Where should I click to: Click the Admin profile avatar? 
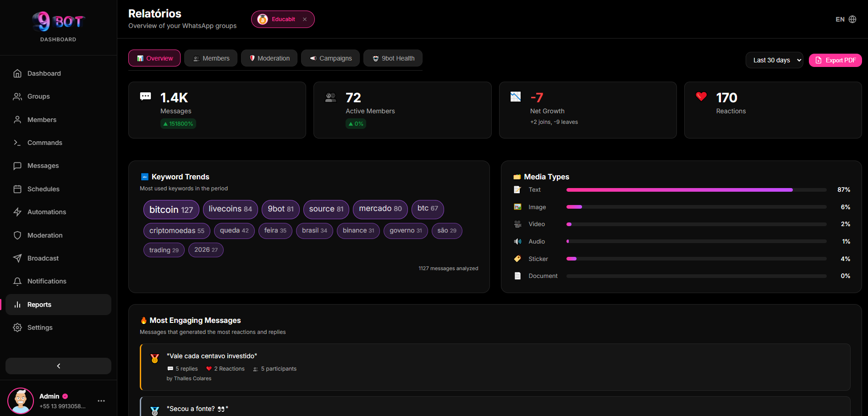coord(20,400)
